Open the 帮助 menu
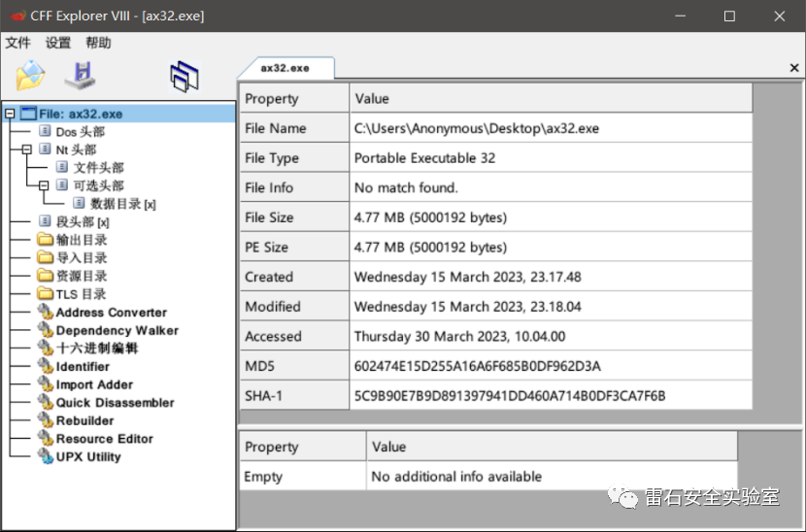This screenshot has width=806, height=532. [98, 43]
